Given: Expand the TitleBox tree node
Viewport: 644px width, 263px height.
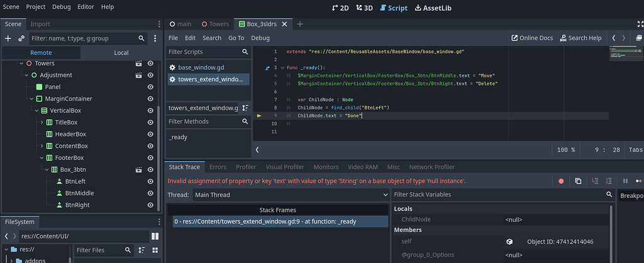Looking at the screenshot, I should click(x=41, y=122).
